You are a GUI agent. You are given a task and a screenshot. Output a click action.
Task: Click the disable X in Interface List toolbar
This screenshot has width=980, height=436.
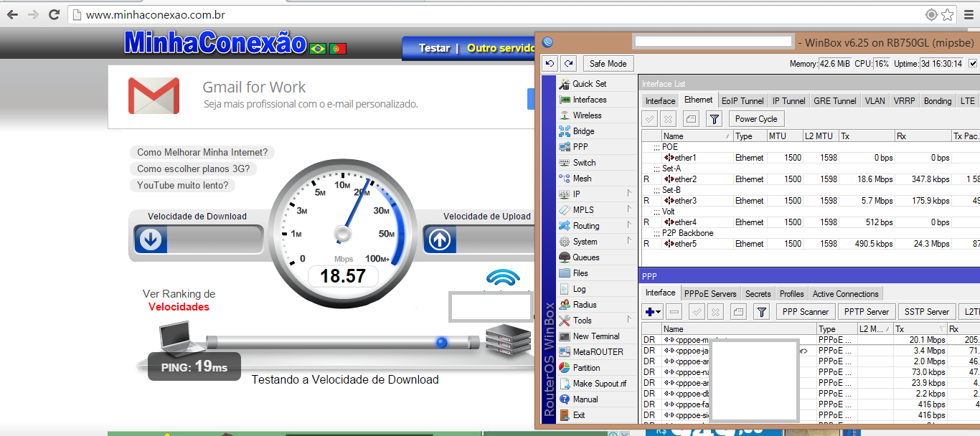(668, 119)
